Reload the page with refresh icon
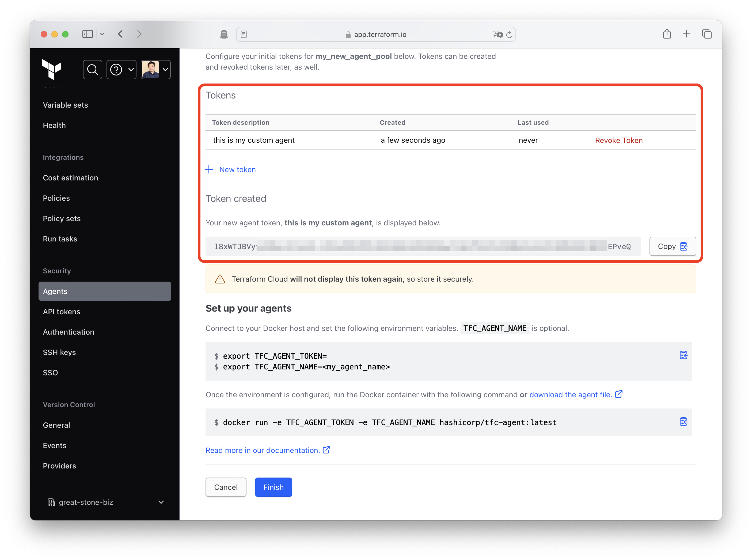752x560 pixels. click(x=509, y=34)
